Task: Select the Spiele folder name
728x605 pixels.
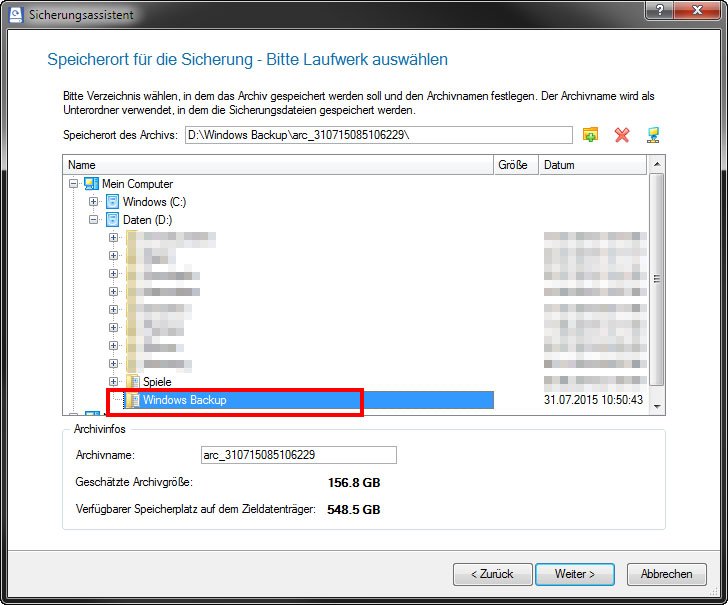Action: [x=157, y=382]
